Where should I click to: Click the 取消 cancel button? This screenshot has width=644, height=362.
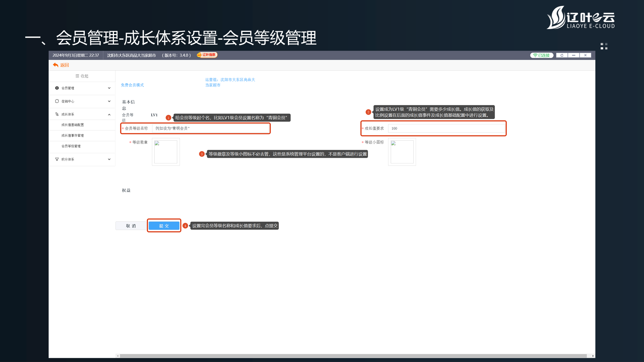point(131,226)
